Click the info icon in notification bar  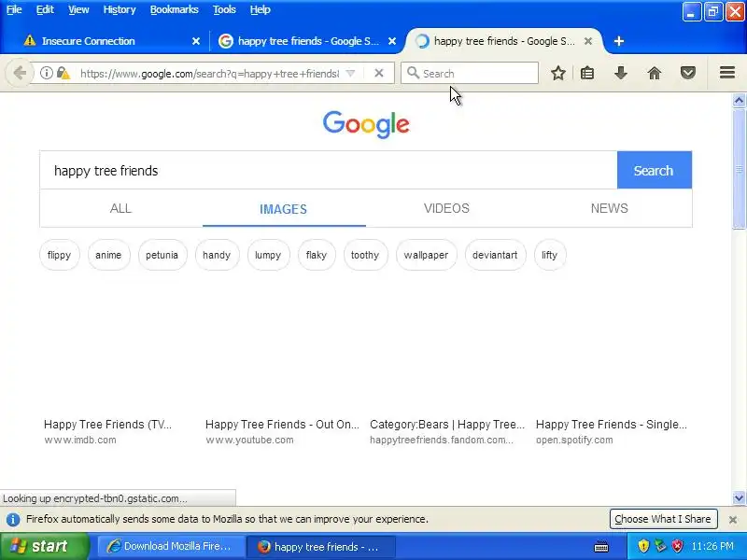[x=13, y=519]
